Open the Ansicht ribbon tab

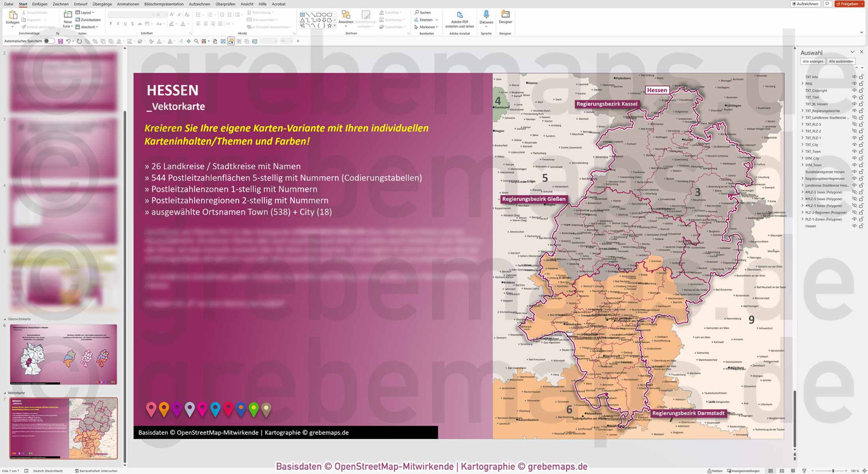[x=247, y=4]
